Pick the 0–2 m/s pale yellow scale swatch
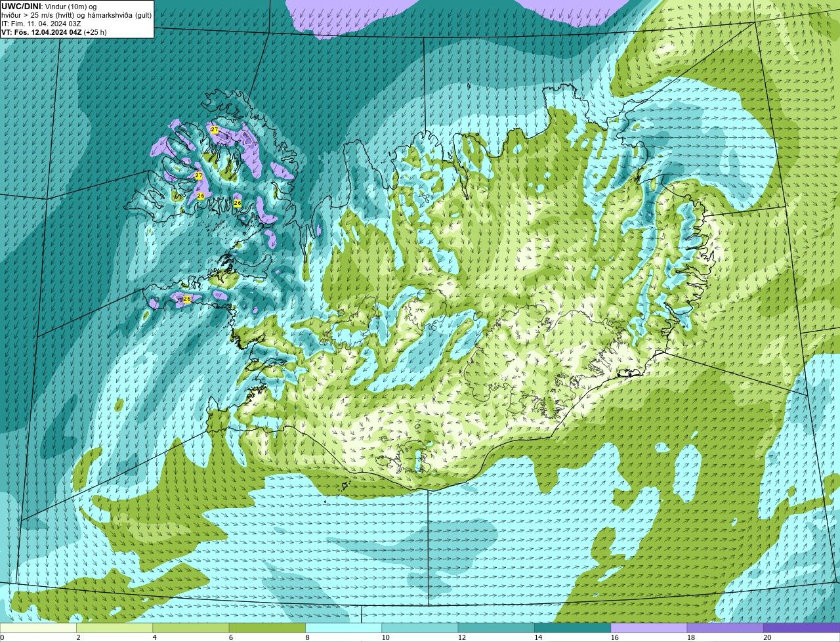The height and width of the screenshot is (642, 840). 38,628
